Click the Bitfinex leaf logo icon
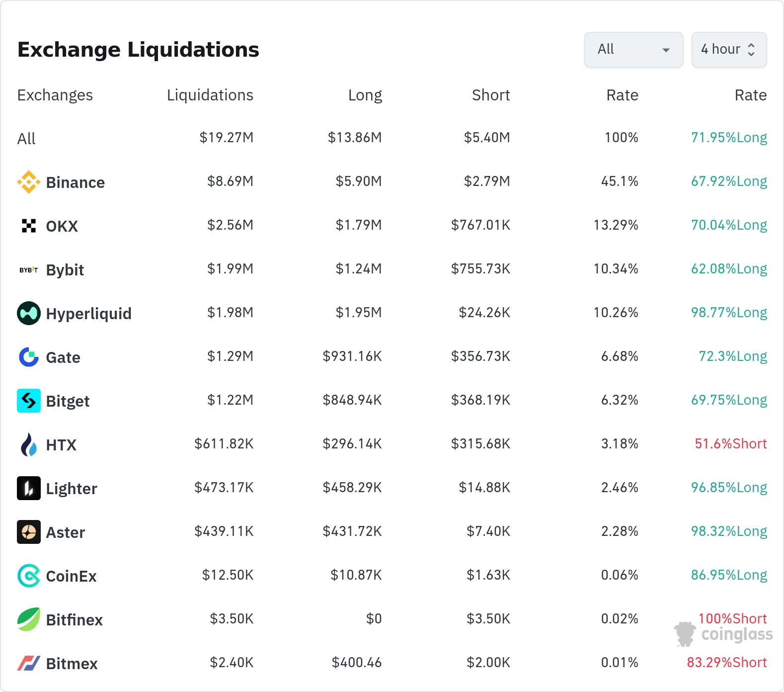The image size is (784, 692). coord(29,619)
